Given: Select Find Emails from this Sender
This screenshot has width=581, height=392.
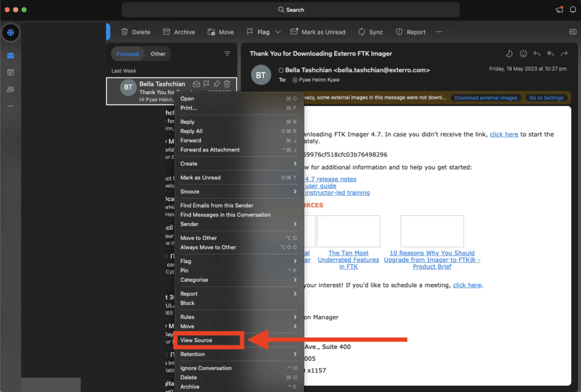Looking at the screenshot, I should coord(239,205).
